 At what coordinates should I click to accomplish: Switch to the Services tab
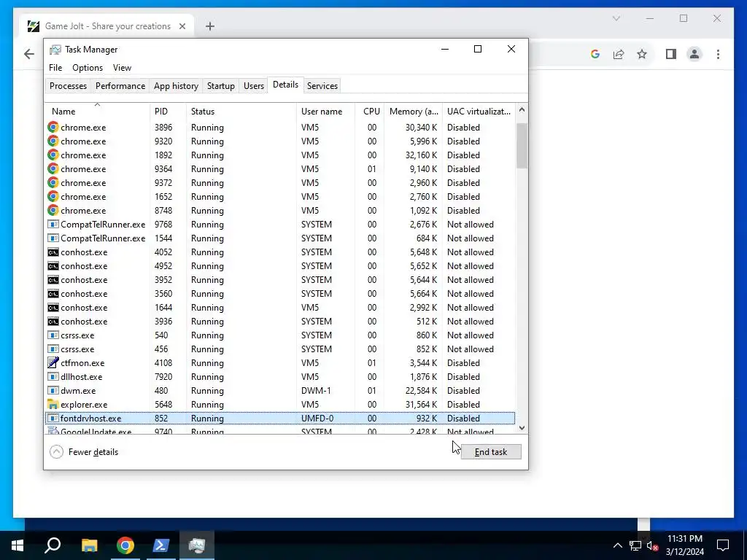point(322,86)
